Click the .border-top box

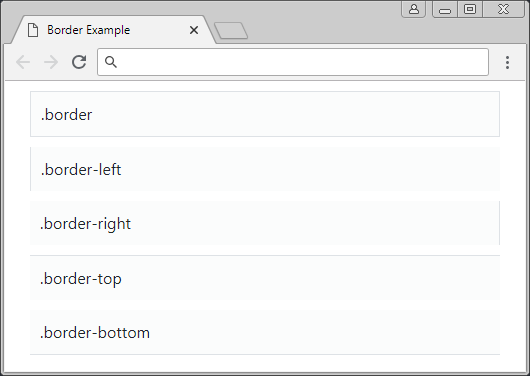(x=265, y=277)
